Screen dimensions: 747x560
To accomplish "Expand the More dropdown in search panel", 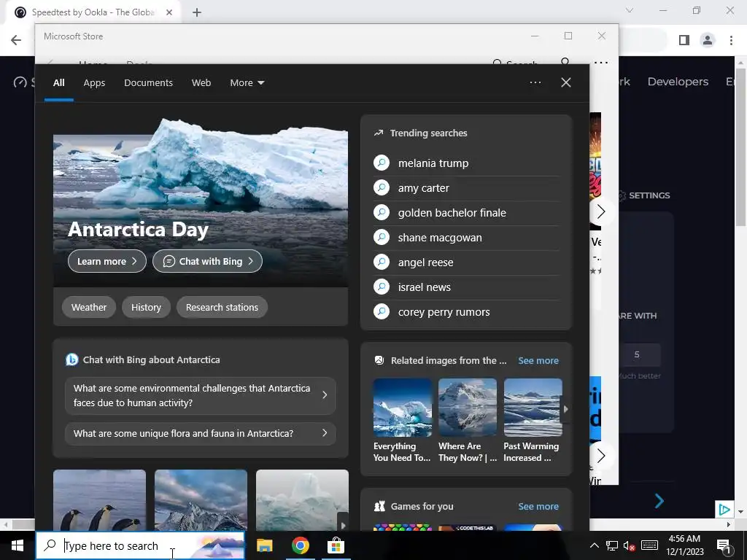I will (247, 83).
